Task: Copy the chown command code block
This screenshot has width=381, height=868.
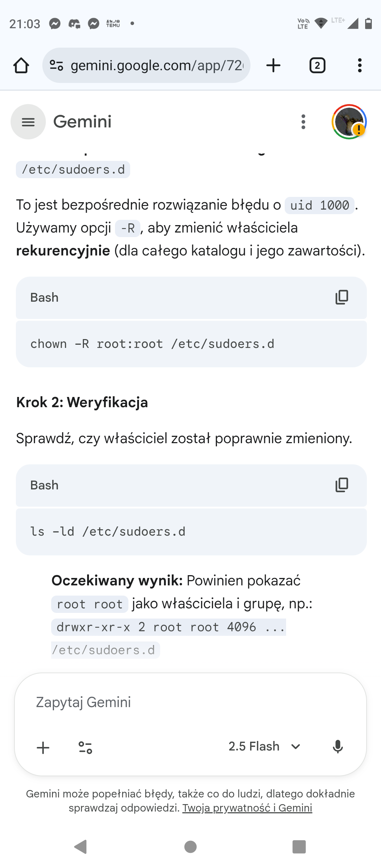Action: tap(341, 297)
